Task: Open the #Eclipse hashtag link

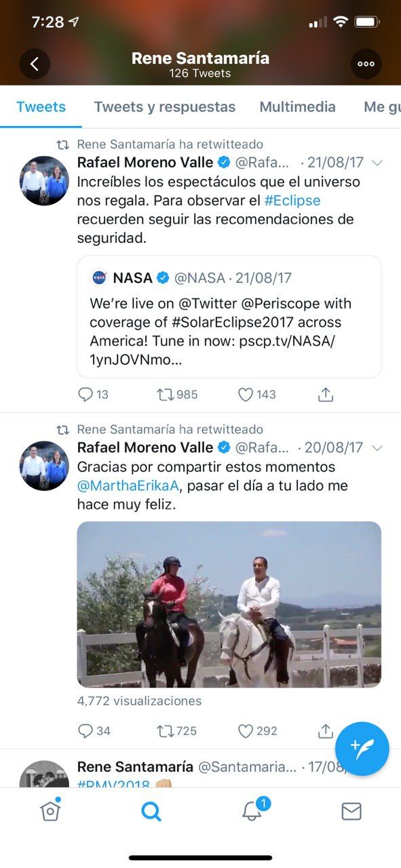Action: 292,201
